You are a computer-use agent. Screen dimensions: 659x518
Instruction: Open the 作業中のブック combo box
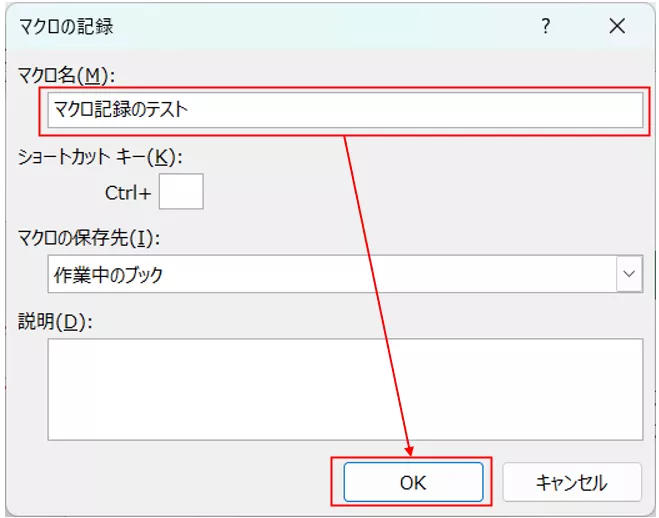pos(330,273)
